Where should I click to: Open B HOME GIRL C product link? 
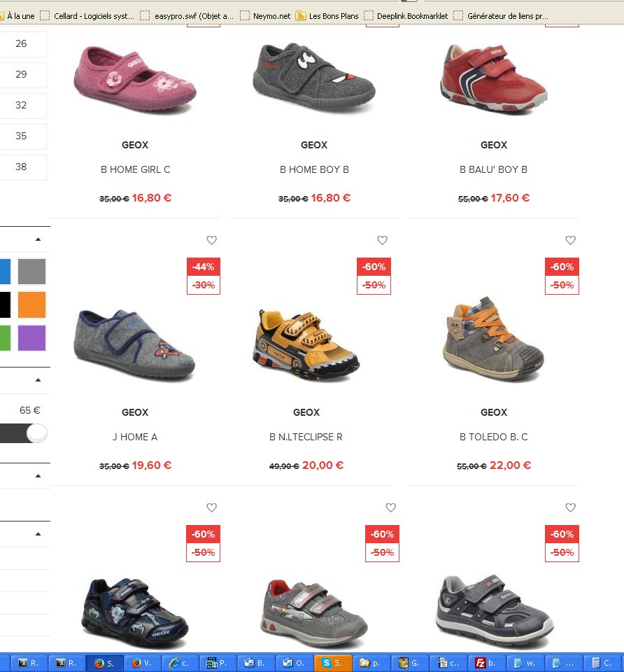[135, 169]
